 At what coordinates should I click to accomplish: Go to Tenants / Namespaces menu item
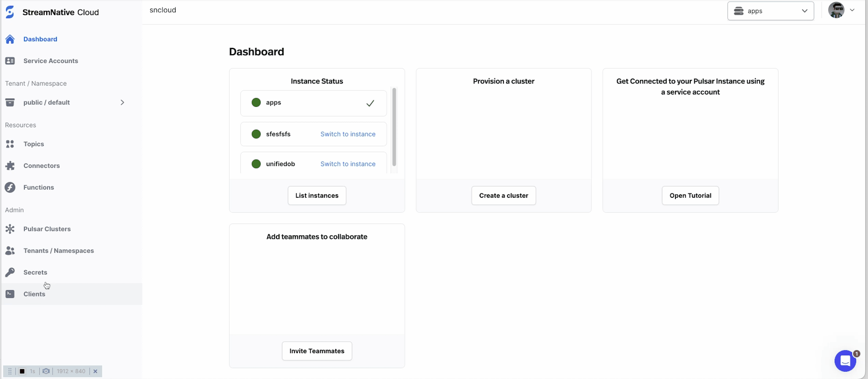coord(59,251)
